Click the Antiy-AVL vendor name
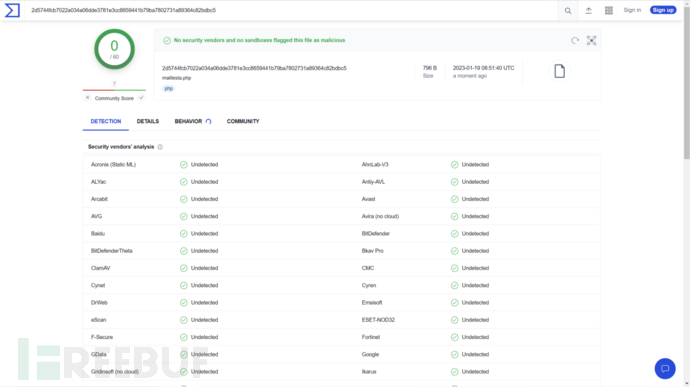This screenshot has height=387, width=690. [373, 182]
